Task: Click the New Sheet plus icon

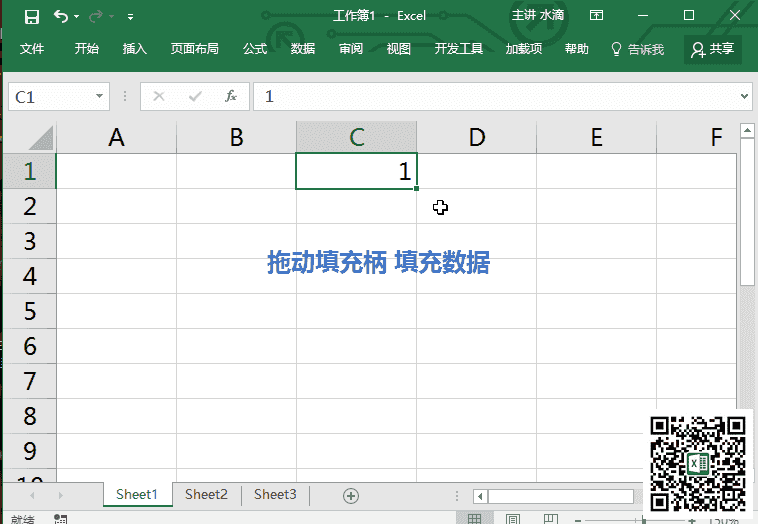Action: (x=351, y=495)
